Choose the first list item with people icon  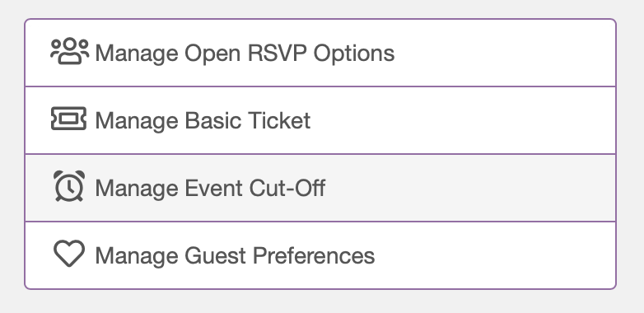coord(320,53)
